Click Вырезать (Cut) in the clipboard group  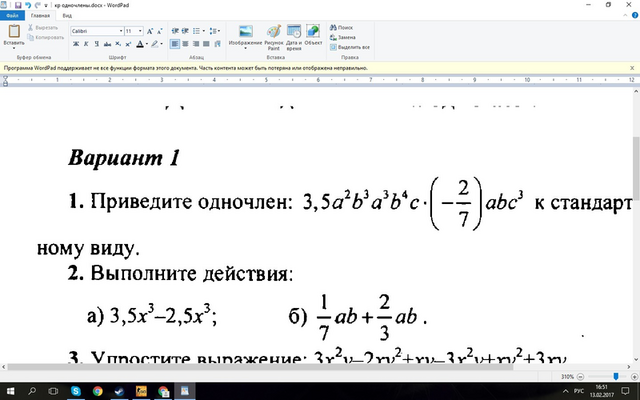(43, 28)
